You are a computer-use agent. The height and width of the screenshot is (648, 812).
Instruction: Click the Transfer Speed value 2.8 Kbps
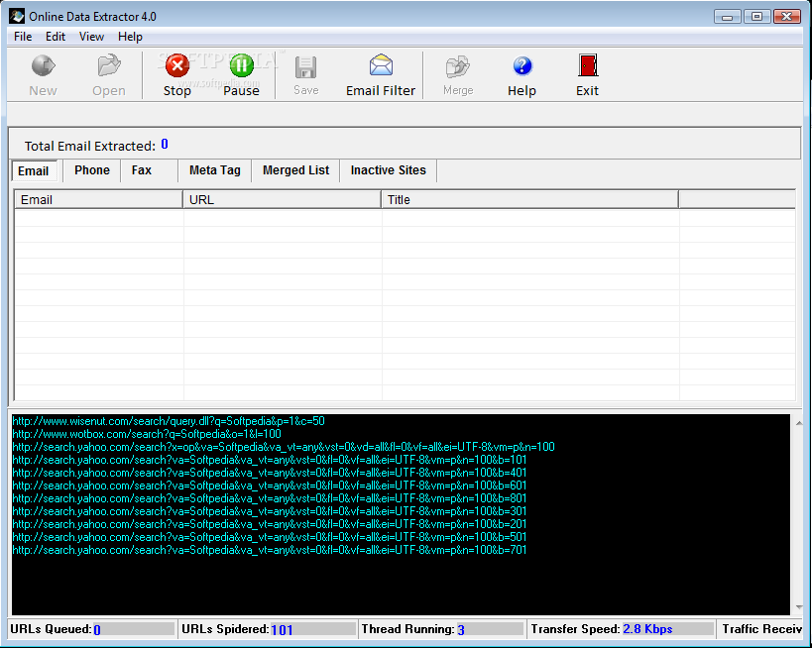[647, 629]
